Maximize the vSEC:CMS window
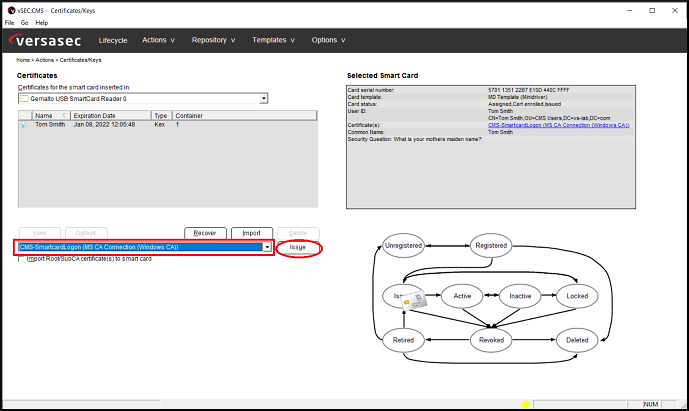 [652, 11]
